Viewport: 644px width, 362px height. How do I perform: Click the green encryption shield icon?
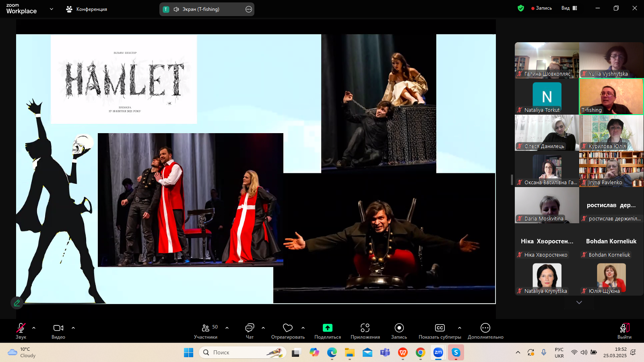point(521,8)
